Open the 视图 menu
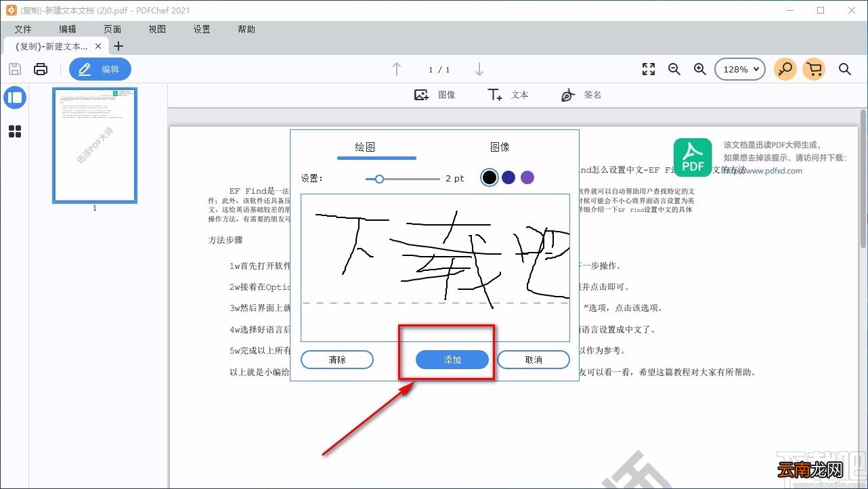Screen dimensions: 868x489 157,29
